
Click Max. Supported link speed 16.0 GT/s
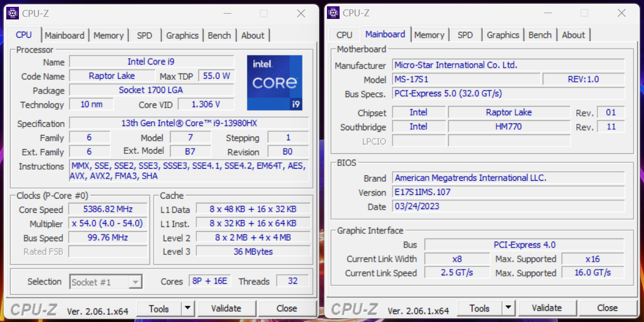pyautogui.click(x=593, y=273)
